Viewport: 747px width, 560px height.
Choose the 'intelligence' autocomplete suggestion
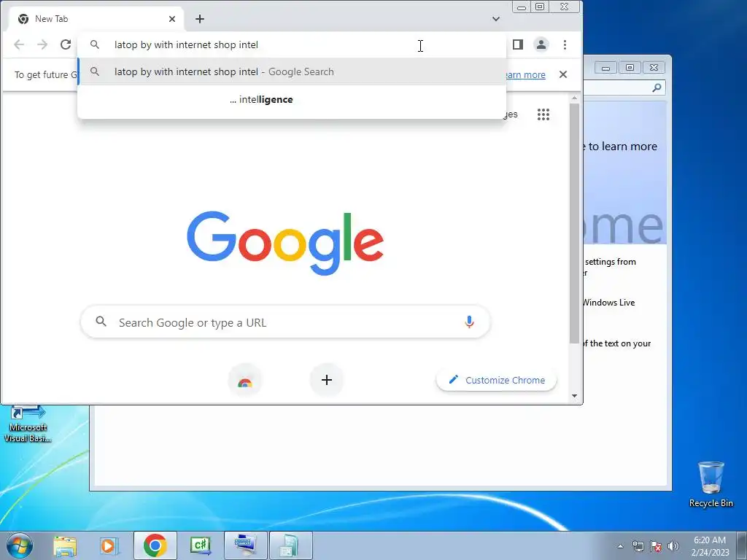tap(292, 99)
